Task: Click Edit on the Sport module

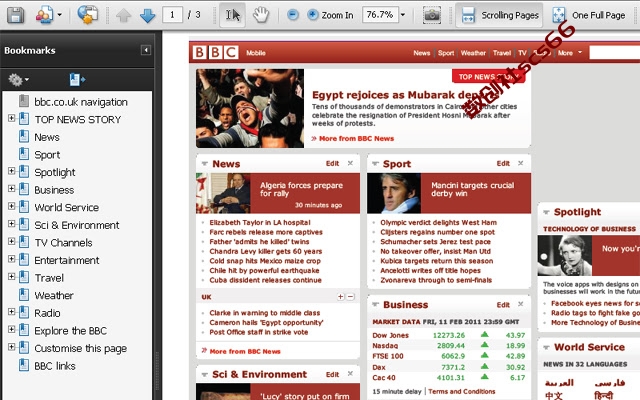Action: click(503, 163)
